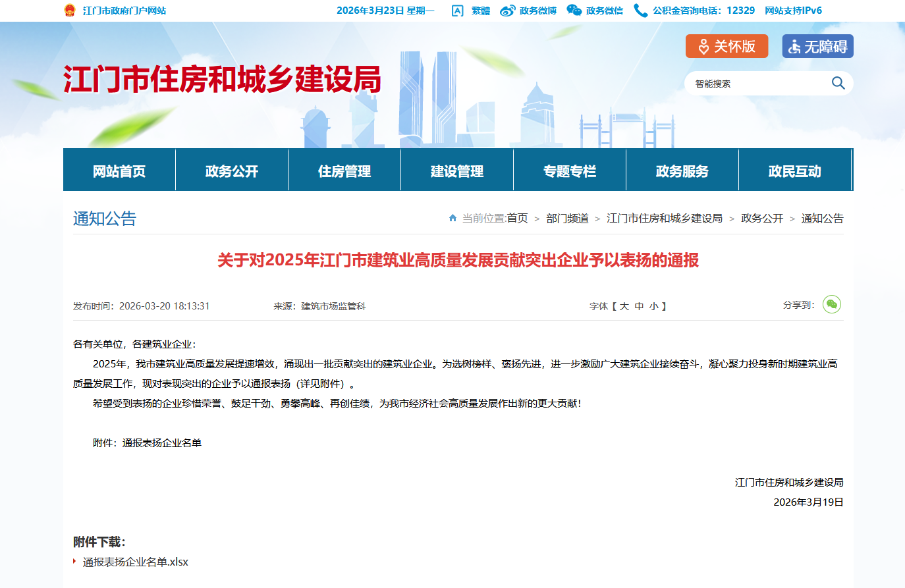
Task: Click the national emblem icon
Action: point(70,11)
